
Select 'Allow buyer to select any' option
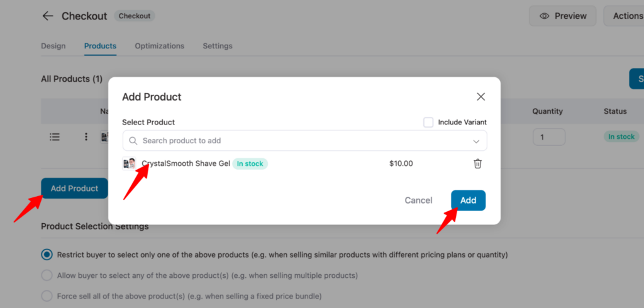coord(47,275)
